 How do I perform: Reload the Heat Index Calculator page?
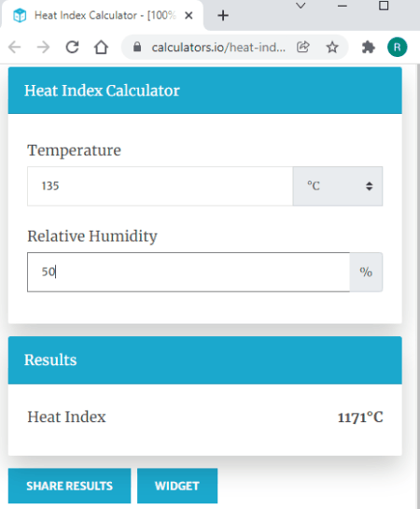pos(72,48)
